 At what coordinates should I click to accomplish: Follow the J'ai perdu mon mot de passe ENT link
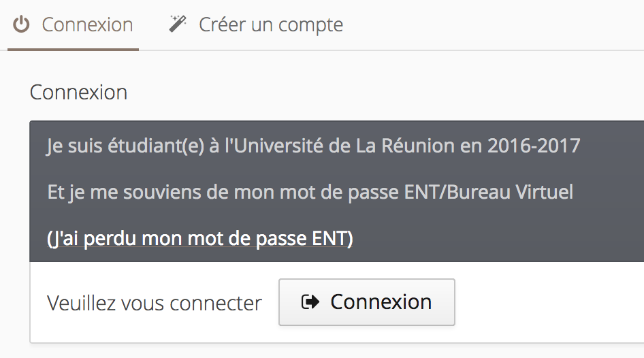[x=200, y=238]
